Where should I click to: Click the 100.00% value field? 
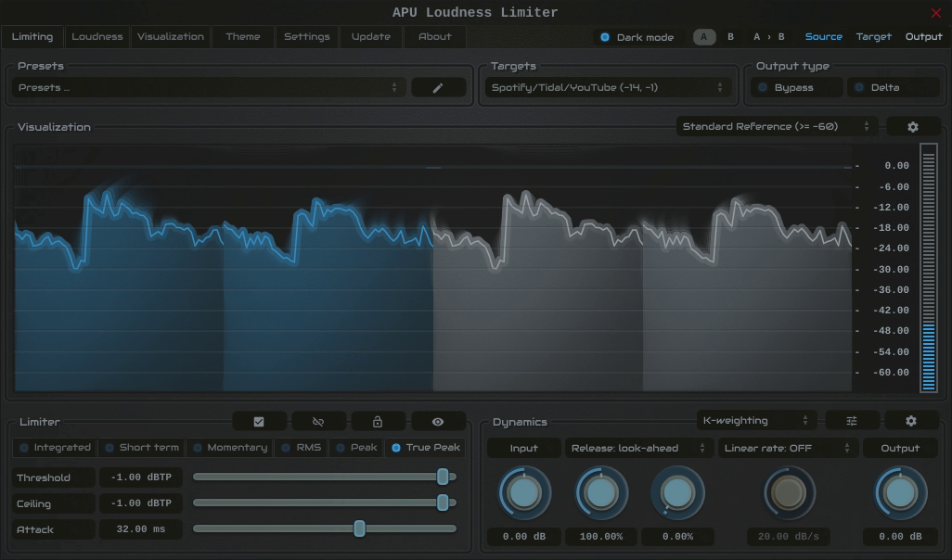[601, 536]
